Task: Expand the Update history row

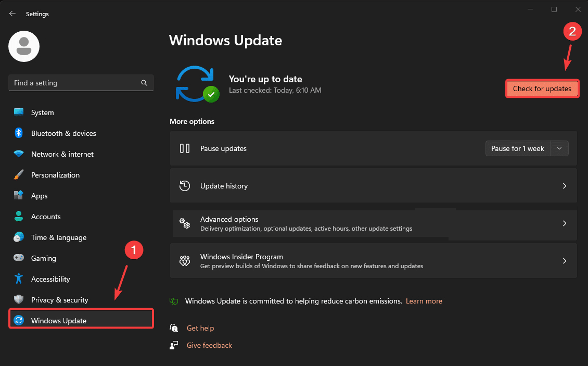Action: tap(565, 186)
